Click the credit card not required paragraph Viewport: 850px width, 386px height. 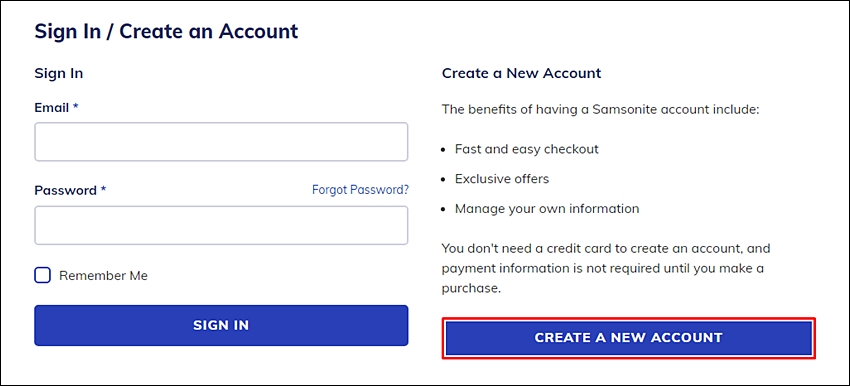click(606, 268)
